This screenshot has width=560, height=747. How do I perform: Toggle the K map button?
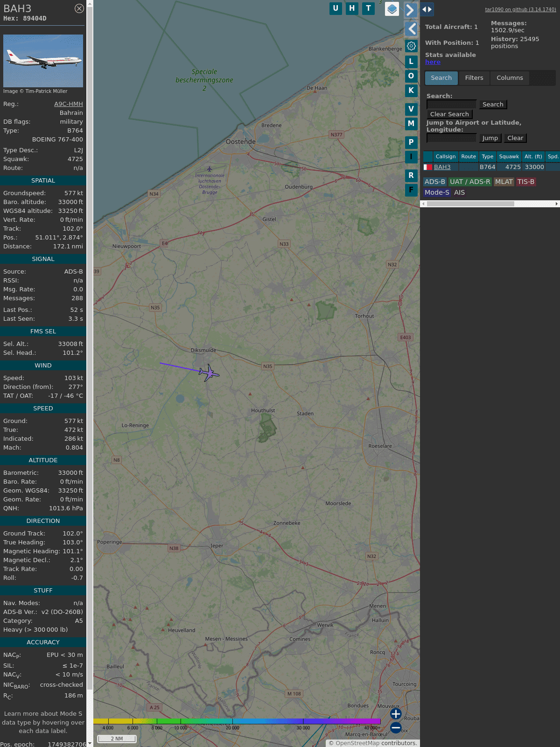[411, 90]
